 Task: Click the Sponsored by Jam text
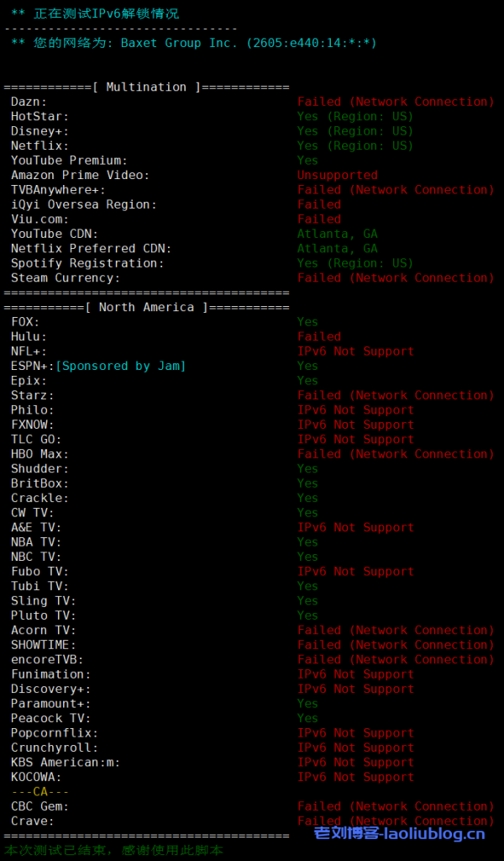pyautogui.click(x=121, y=366)
